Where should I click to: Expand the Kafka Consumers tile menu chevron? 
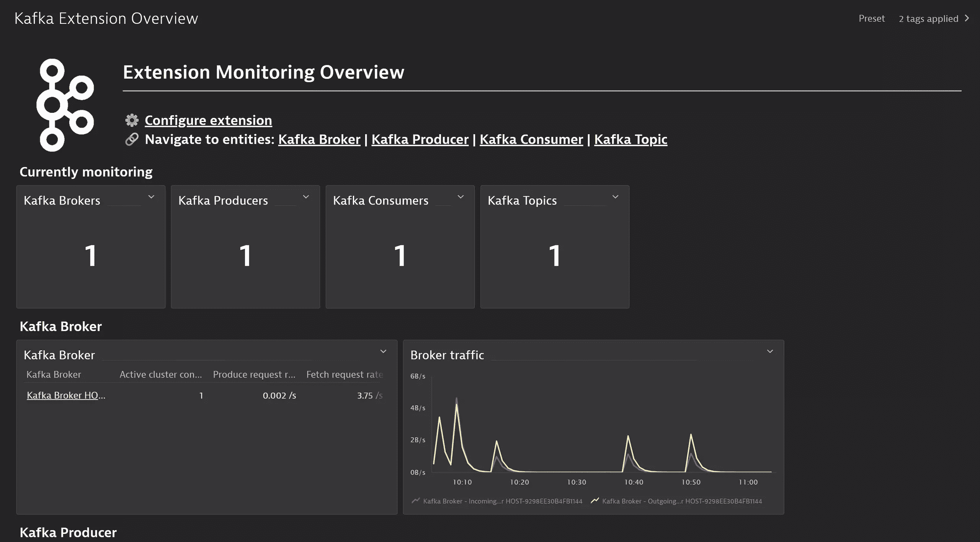461,197
